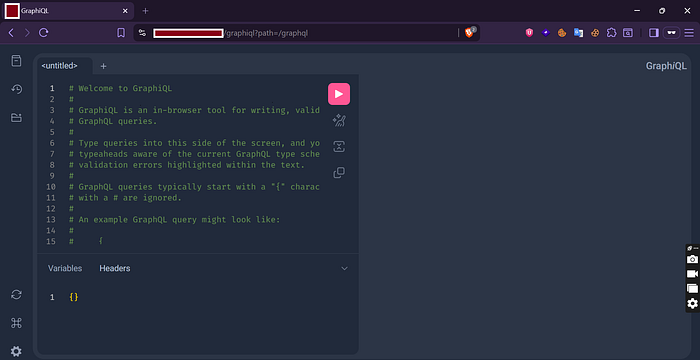Go back in browser navigation
Image resolution: width=700 pixels, height=360 pixels.
pyautogui.click(x=11, y=33)
